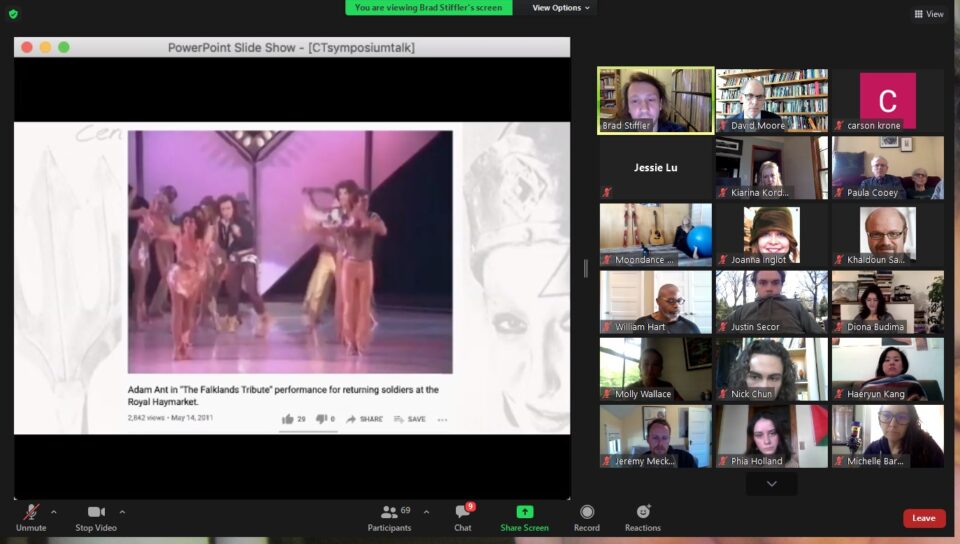
Task: Click the thumbs up icon under the video
Action: pyautogui.click(x=288, y=419)
